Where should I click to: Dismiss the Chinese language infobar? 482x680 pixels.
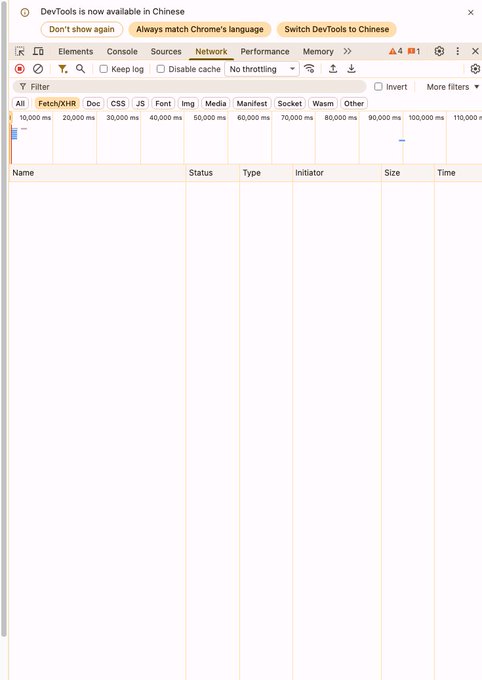point(470,13)
